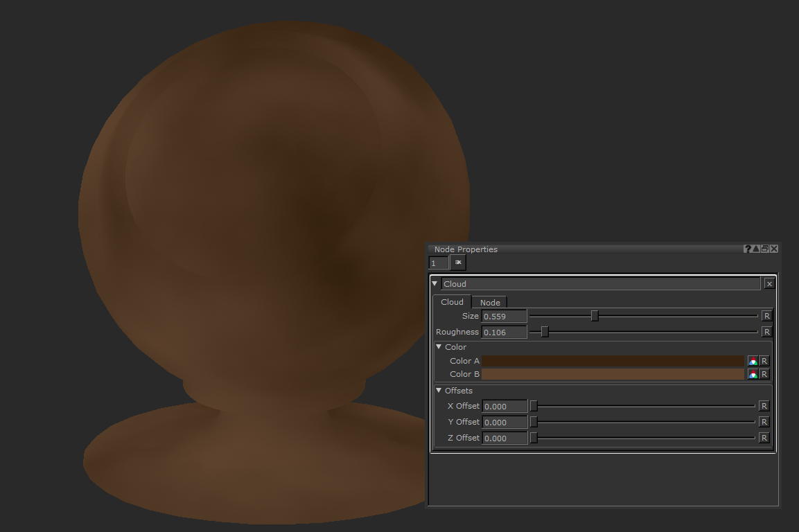Reset the Size slider with its R icon
The image size is (799, 532).
coord(766,315)
